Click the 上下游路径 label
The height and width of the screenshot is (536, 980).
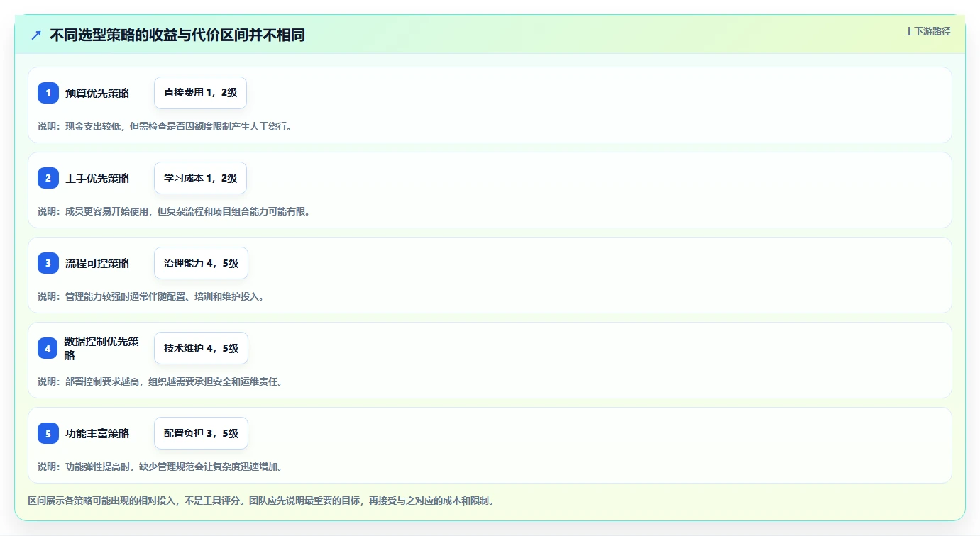coord(927,31)
